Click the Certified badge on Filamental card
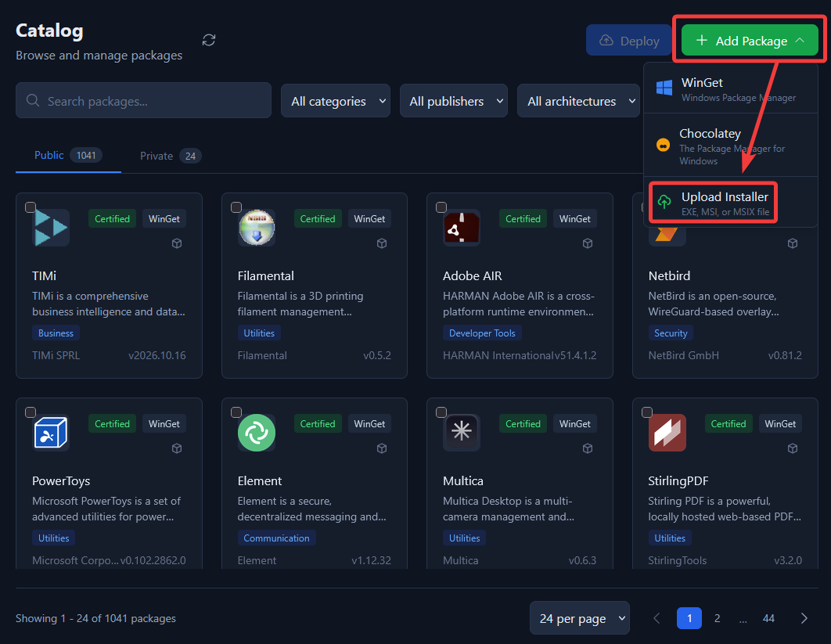The width and height of the screenshot is (831, 644). click(x=318, y=219)
